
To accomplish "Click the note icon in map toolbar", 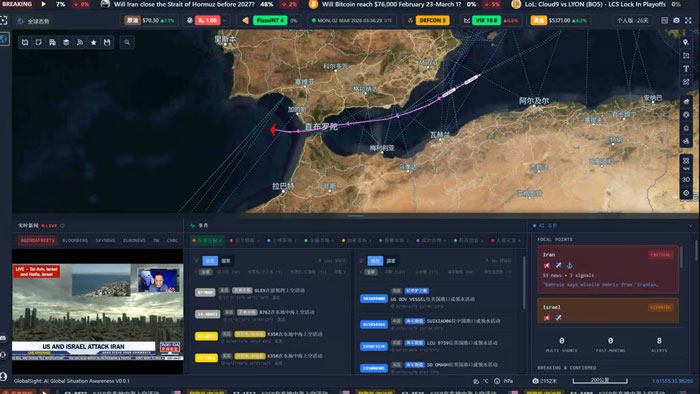I will click(39, 42).
